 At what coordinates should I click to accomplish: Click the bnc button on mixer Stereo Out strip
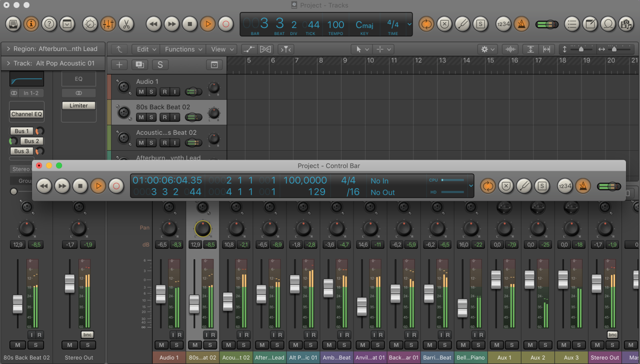click(x=612, y=335)
